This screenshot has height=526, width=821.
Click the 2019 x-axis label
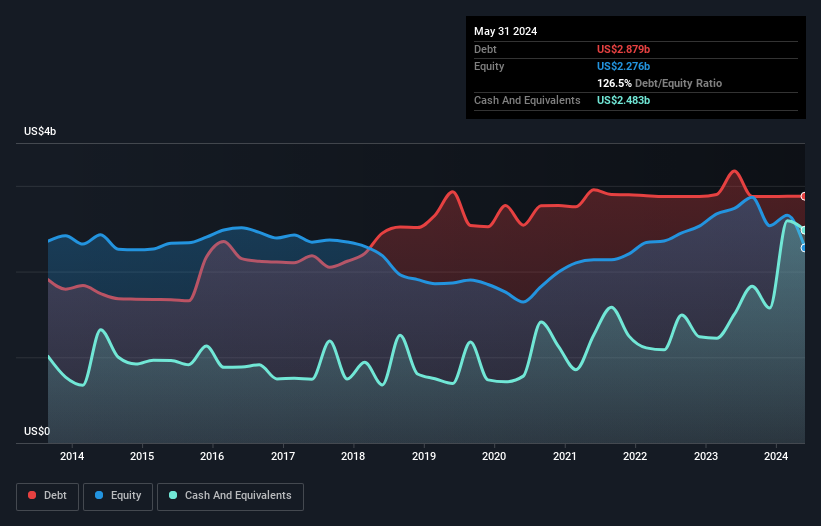pyautogui.click(x=424, y=456)
